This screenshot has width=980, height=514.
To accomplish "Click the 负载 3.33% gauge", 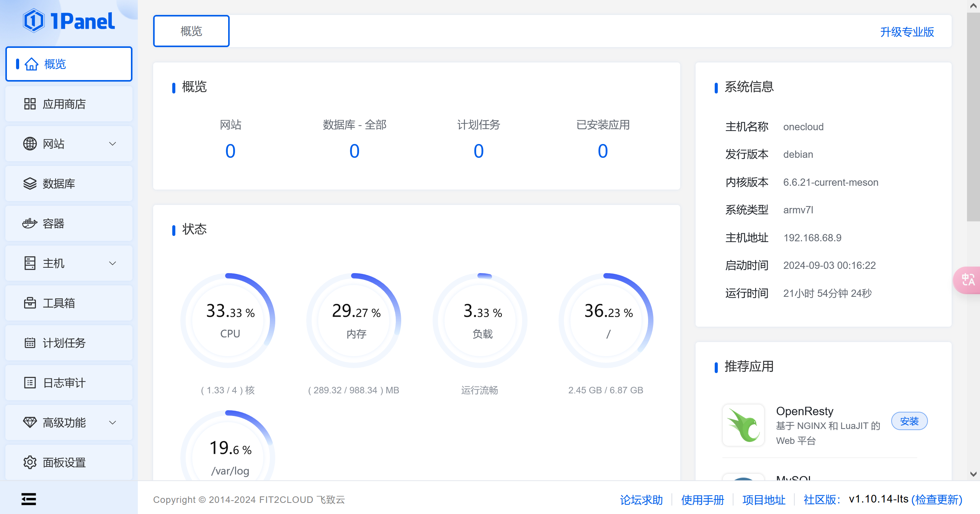I will coord(480,320).
